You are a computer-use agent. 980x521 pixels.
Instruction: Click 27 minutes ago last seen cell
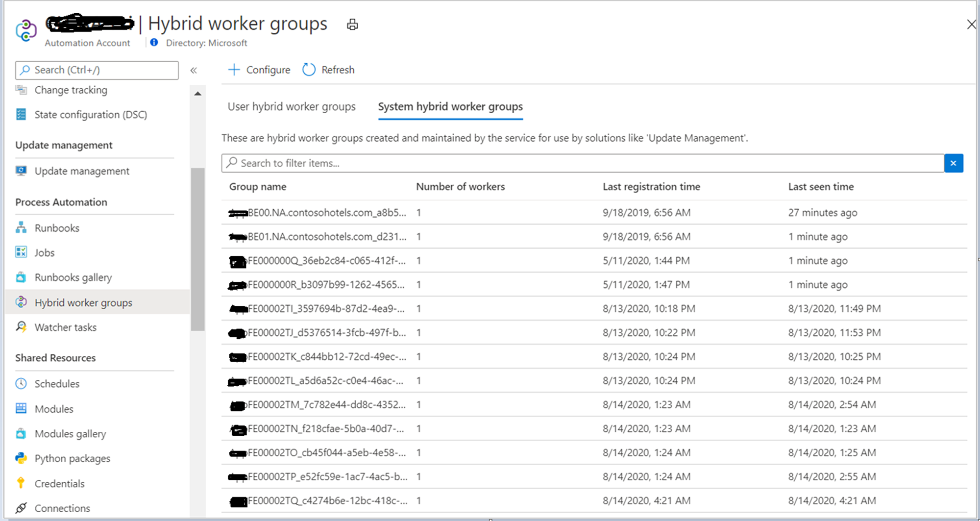pyautogui.click(x=823, y=213)
